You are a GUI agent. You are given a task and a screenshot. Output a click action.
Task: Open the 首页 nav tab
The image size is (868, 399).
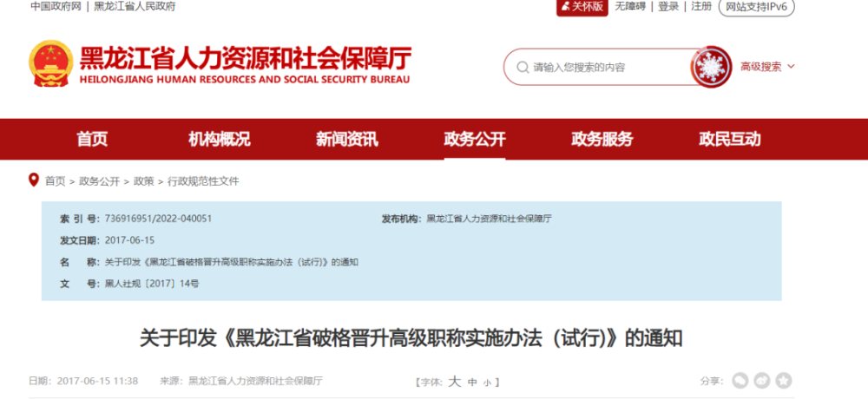(92, 140)
